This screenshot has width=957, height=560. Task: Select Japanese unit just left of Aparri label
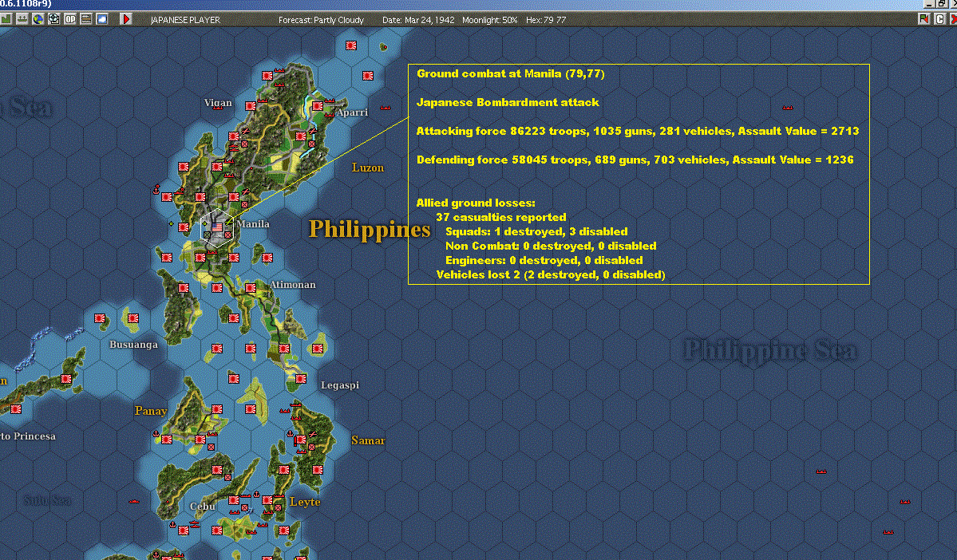click(x=318, y=106)
